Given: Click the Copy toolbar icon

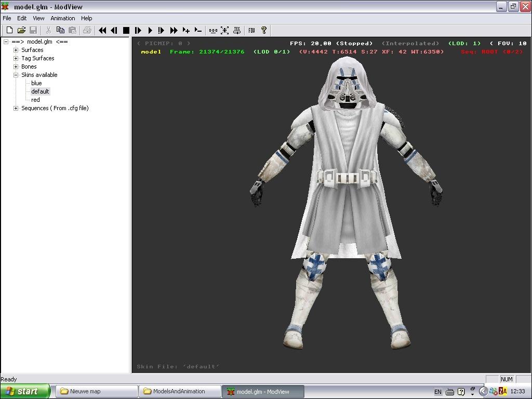Looking at the screenshot, I should tap(60, 31).
